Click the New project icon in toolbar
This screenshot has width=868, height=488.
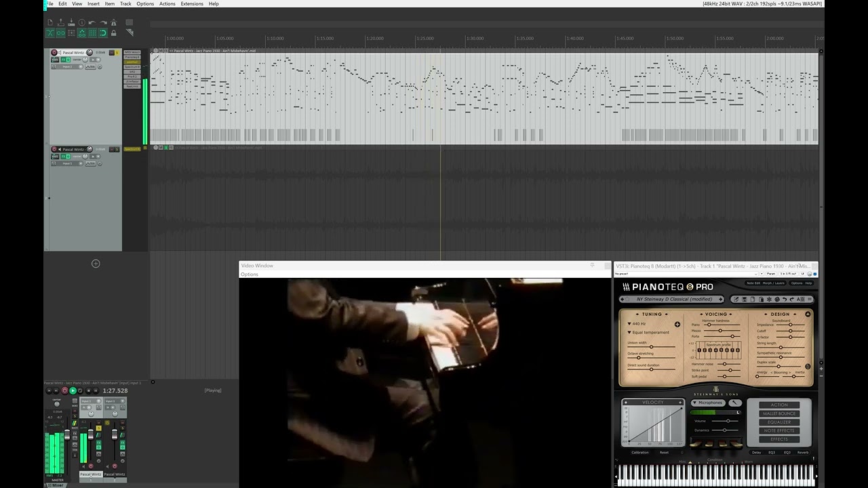(50, 22)
